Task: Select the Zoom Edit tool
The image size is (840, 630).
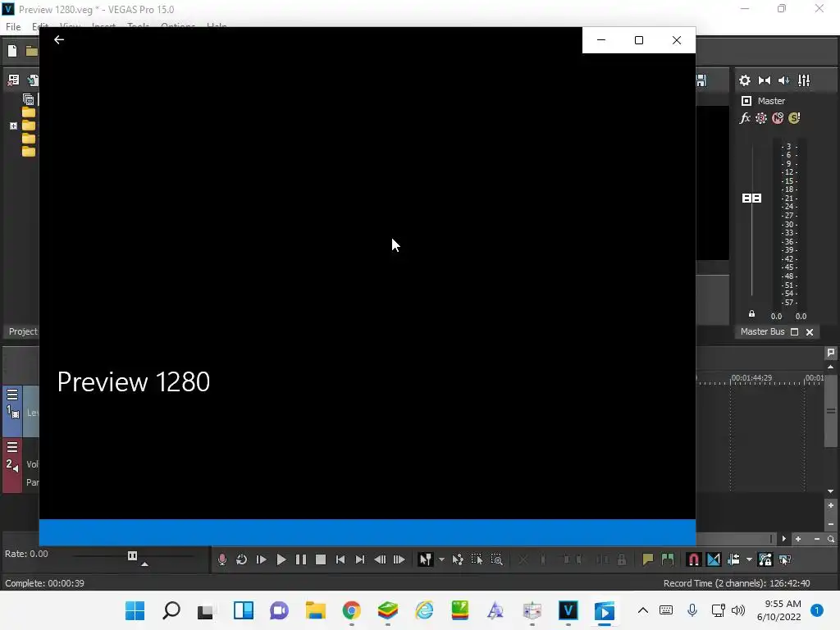Action: click(496, 559)
